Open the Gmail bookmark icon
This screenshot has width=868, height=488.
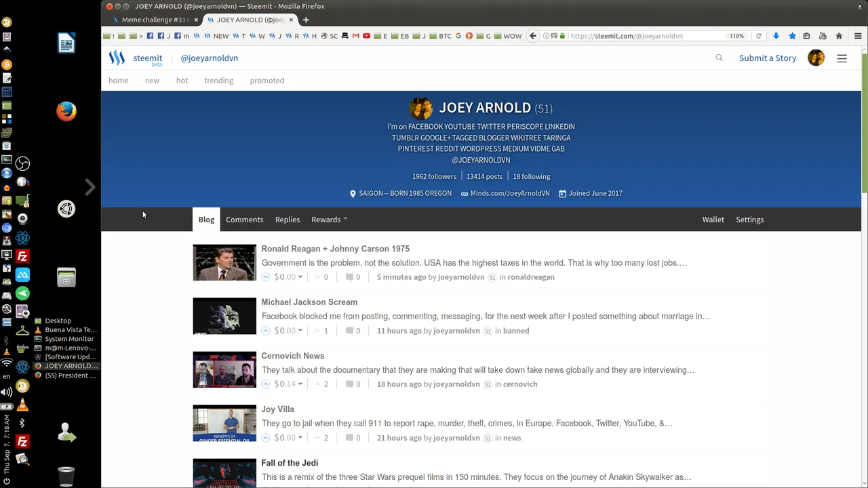(355, 36)
